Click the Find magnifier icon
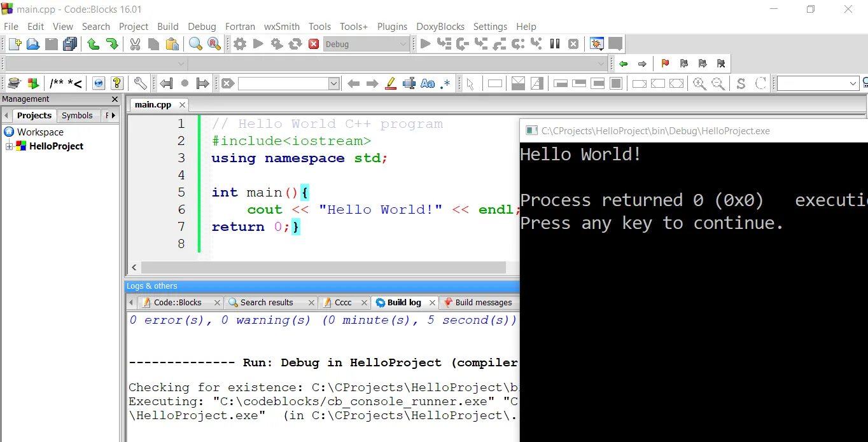The height and width of the screenshot is (442, 868). pos(195,44)
